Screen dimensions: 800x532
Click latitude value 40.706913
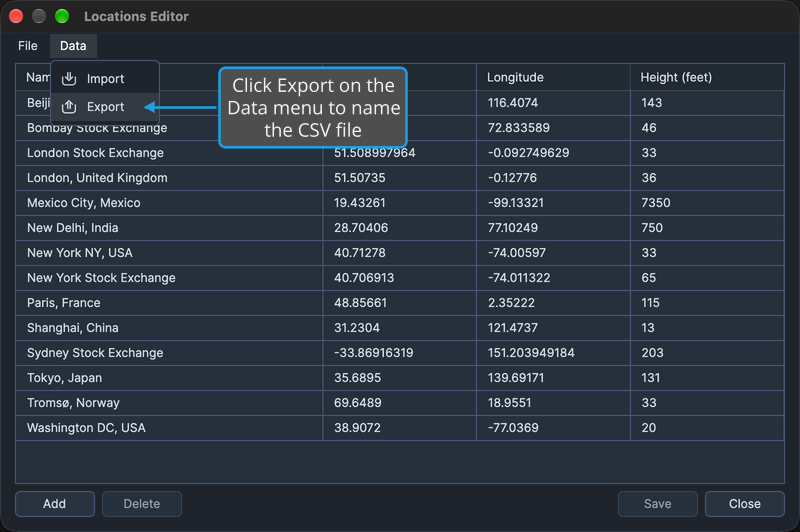tap(364, 278)
